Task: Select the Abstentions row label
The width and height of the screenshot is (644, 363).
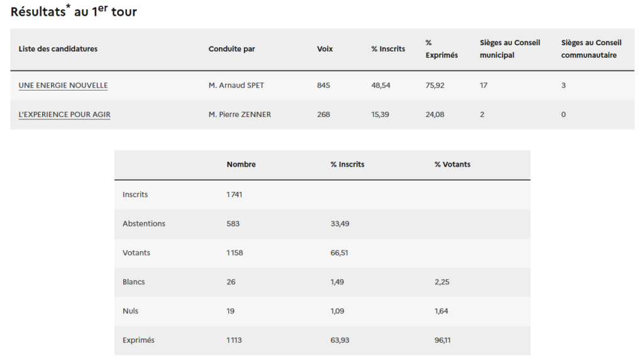Action: click(144, 223)
